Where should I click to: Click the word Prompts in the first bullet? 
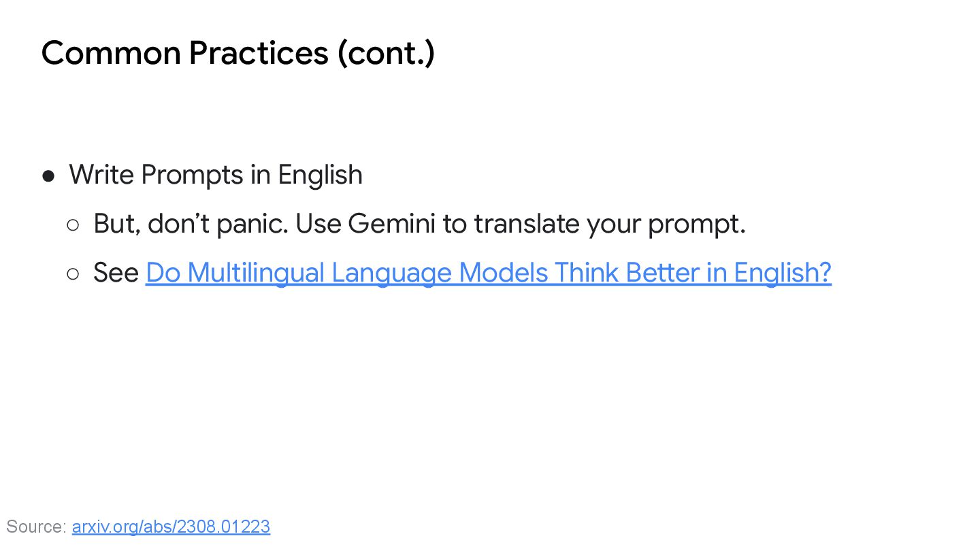192,175
